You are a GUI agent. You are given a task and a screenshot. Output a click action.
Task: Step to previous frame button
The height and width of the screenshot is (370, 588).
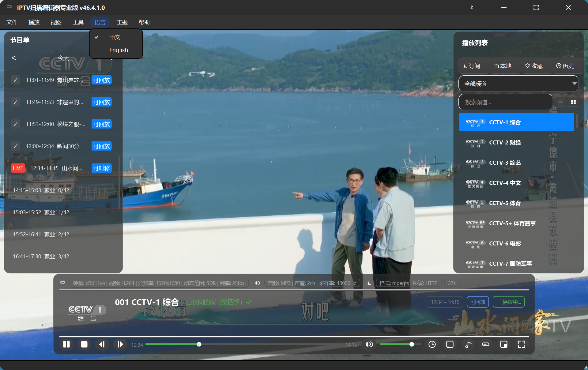(x=102, y=345)
